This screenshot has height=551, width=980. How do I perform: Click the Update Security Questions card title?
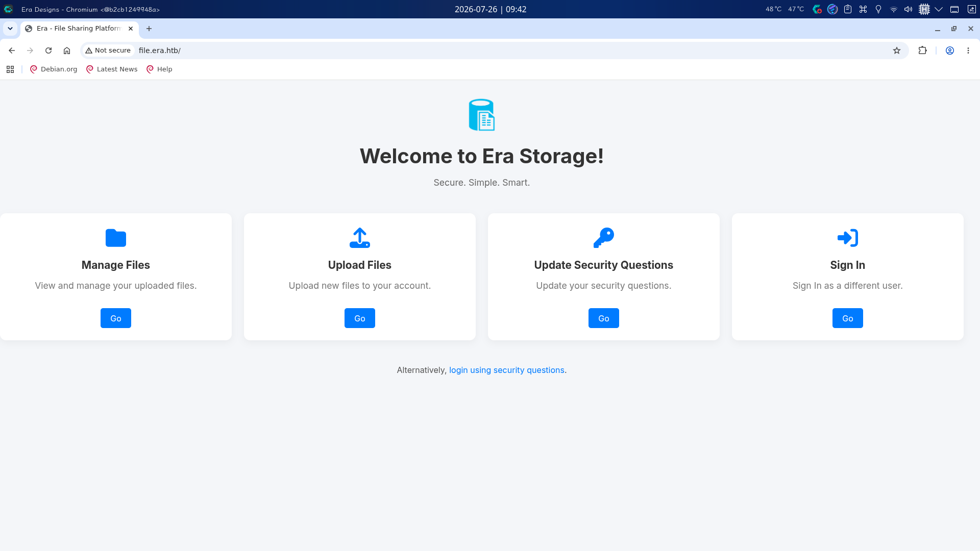pos(604,265)
